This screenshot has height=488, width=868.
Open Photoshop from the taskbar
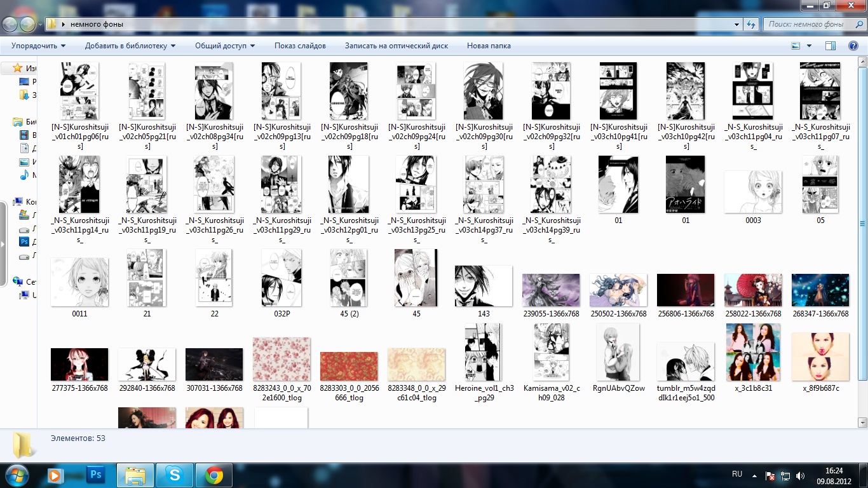[x=96, y=475]
